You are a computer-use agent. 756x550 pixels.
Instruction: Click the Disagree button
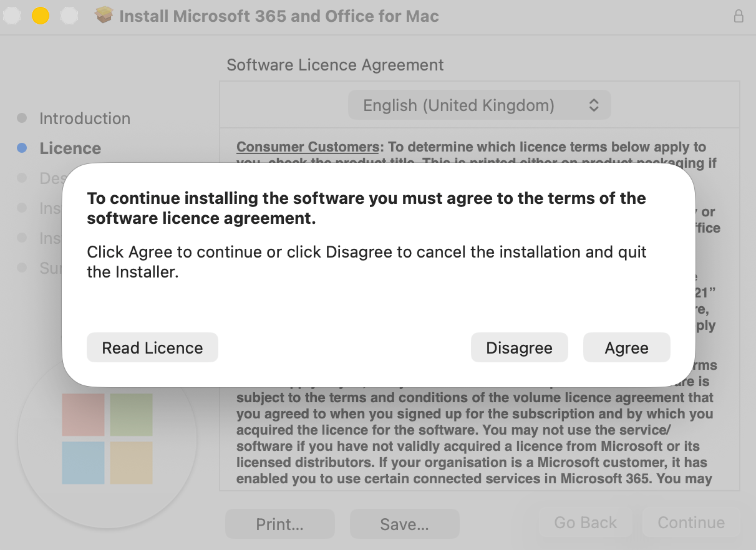519,348
